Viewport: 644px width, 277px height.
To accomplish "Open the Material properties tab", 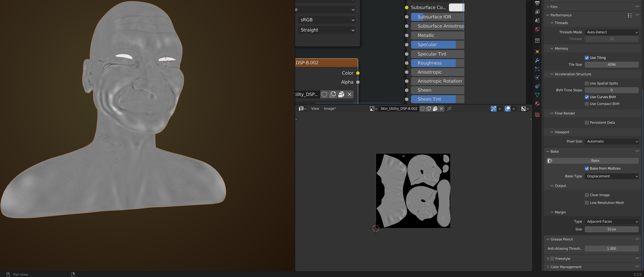I will (x=537, y=104).
